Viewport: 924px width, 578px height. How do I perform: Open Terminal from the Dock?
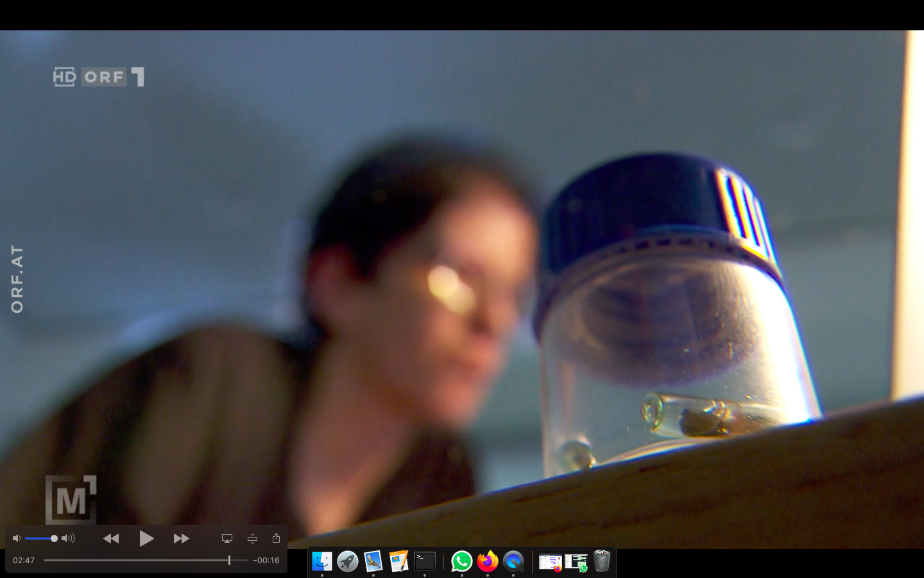424,561
